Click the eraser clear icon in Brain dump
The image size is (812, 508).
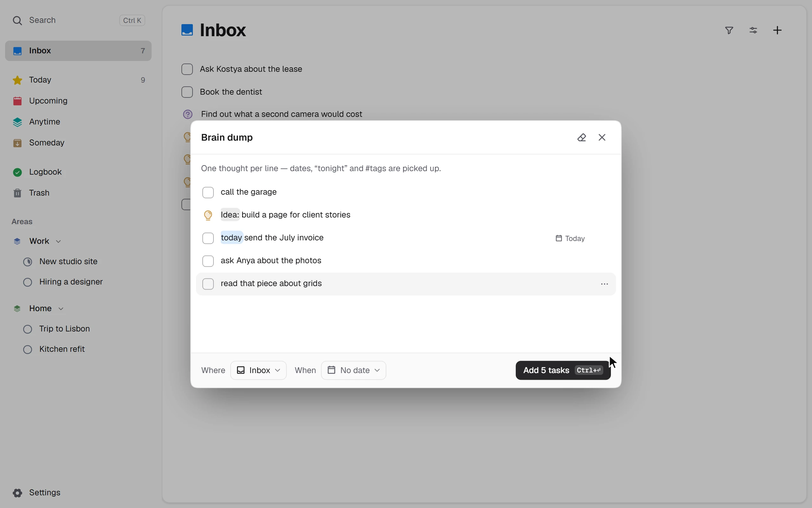(582, 137)
